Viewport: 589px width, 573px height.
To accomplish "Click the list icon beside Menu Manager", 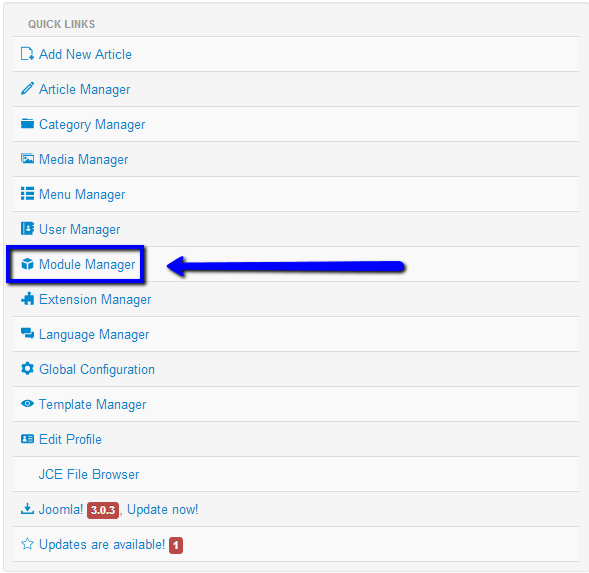I will click(27, 194).
